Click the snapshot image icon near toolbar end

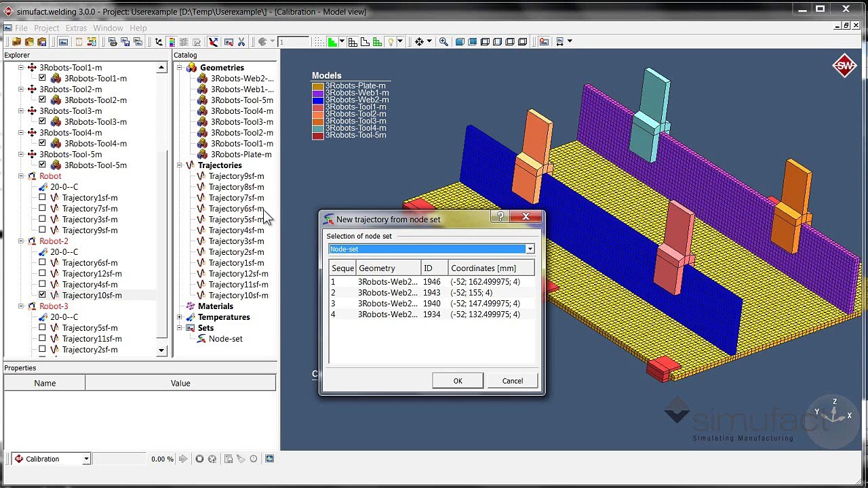click(545, 42)
